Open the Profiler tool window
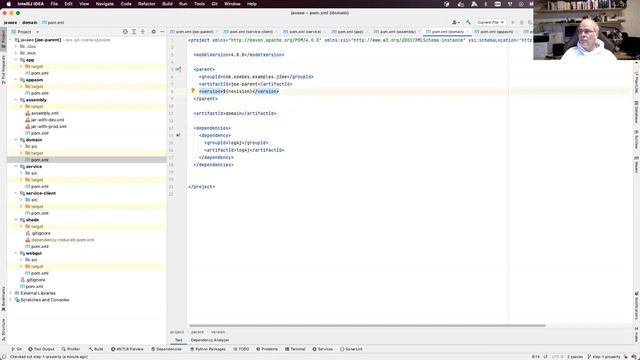 click(x=71, y=349)
